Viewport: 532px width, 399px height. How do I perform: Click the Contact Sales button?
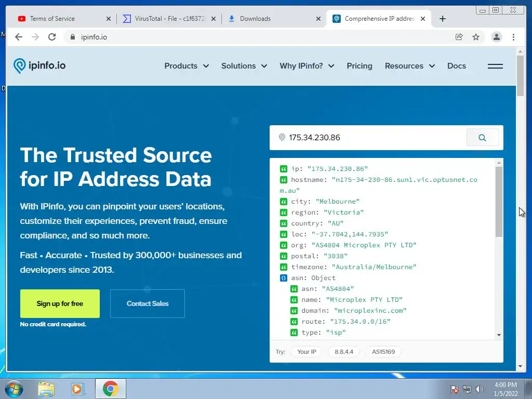(x=147, y=303)
